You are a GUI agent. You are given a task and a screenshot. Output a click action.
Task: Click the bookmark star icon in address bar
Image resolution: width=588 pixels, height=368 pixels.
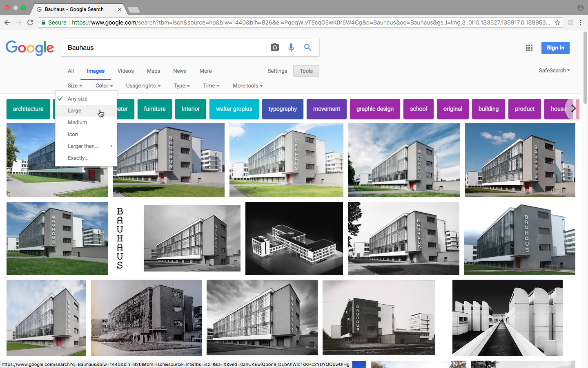click(x=557, y=22)
